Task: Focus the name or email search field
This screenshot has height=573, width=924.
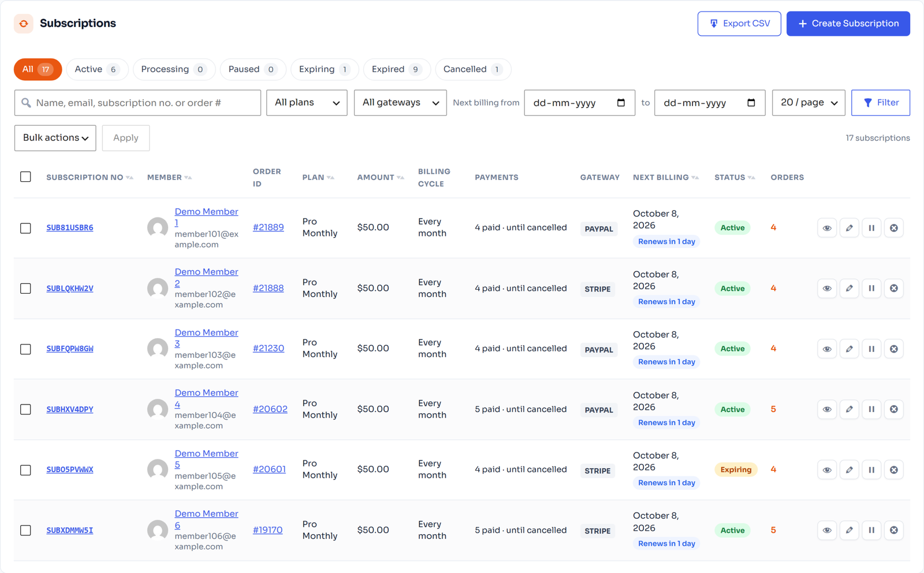Action: pos(137,103)
